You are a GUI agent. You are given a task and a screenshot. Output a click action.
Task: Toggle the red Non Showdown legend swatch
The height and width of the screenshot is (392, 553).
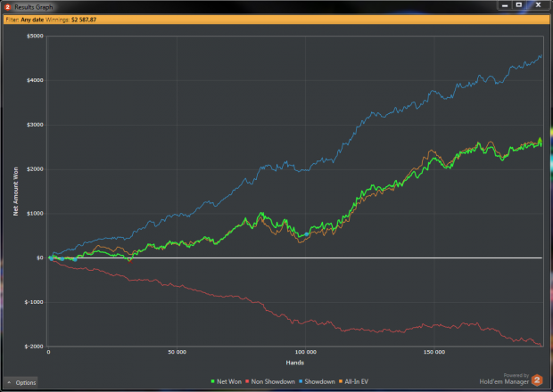click(x=247, y=381)
